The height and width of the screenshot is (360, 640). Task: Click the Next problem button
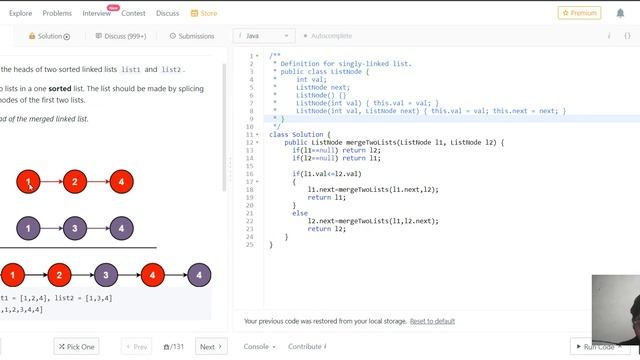[x=211, y=347]
